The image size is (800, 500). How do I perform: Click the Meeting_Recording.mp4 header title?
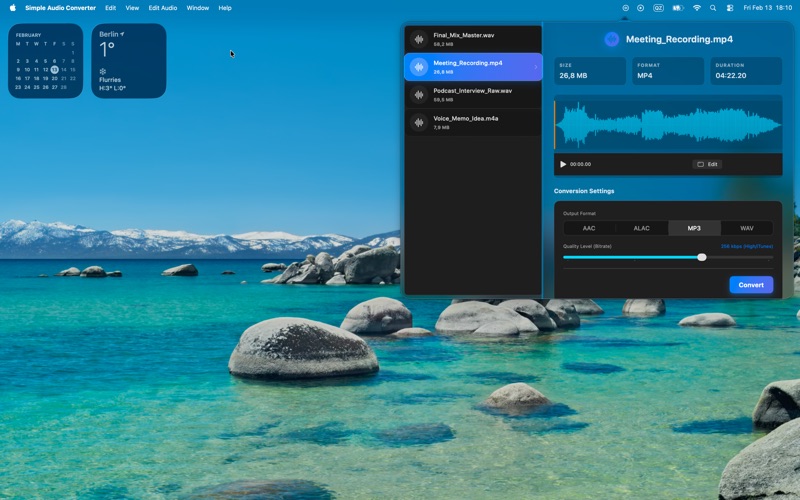679,39
